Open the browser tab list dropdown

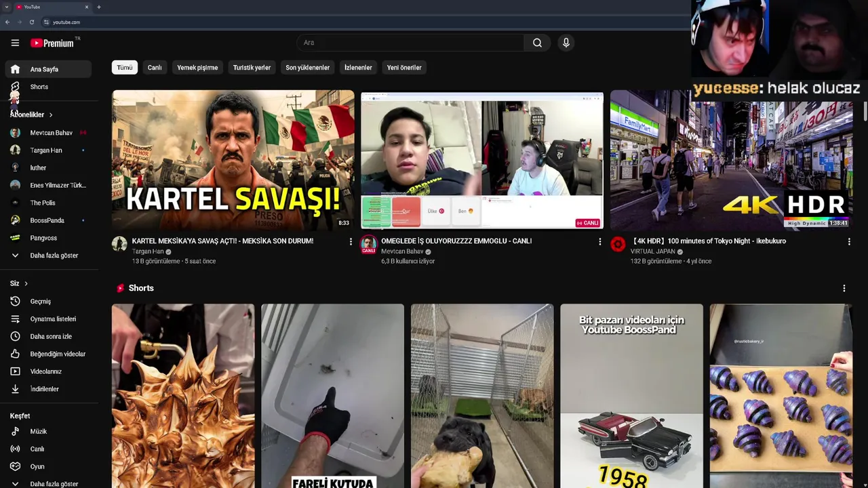pyautogui.click(x=7, y=7)
